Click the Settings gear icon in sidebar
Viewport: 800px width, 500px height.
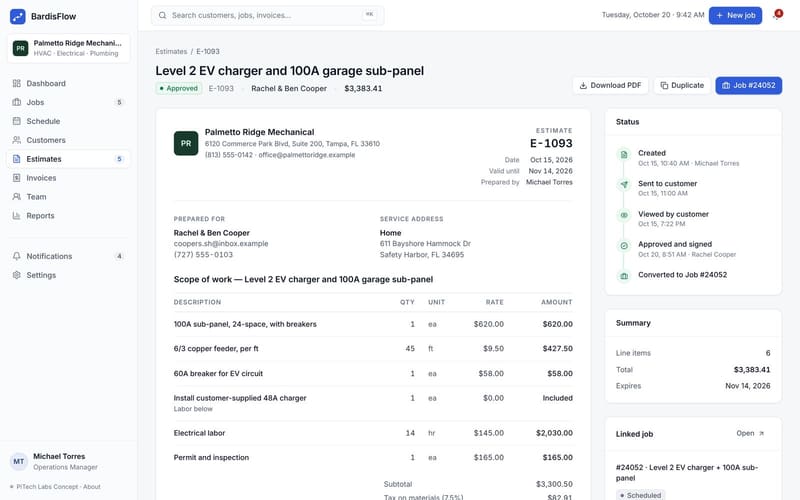16,275
